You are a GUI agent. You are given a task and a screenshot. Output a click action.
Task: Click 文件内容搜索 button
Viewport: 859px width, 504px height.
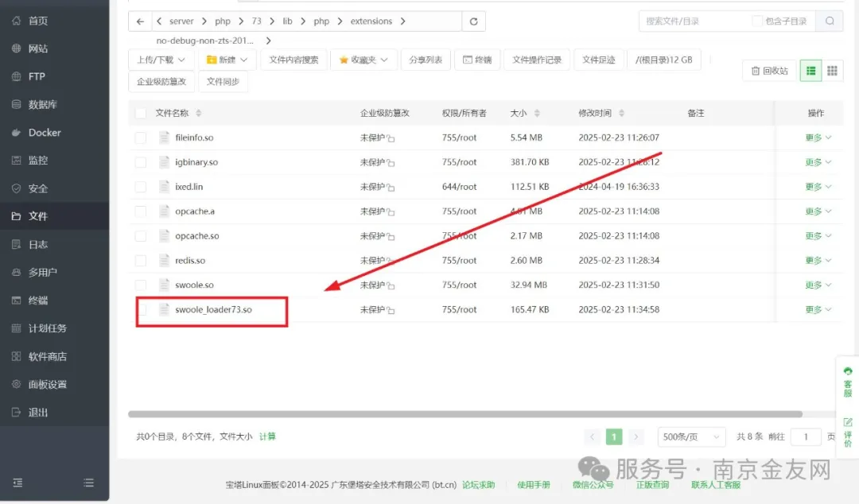point(293,60)
